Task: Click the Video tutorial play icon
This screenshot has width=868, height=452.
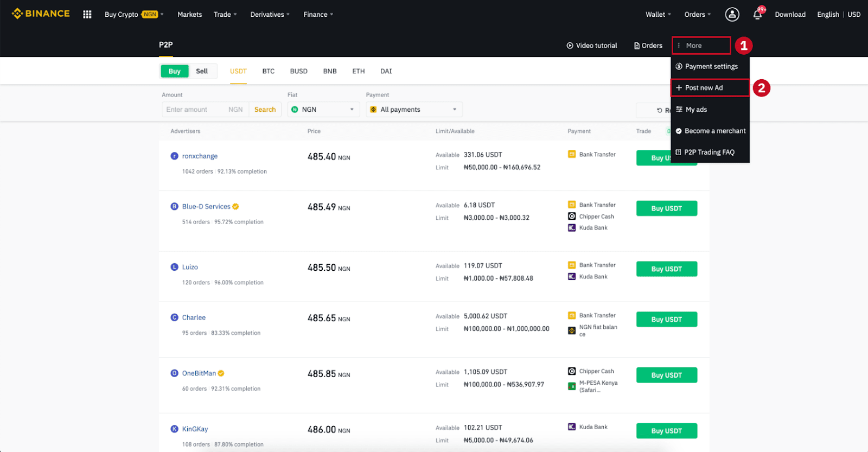Action: (x=570, y=46)
